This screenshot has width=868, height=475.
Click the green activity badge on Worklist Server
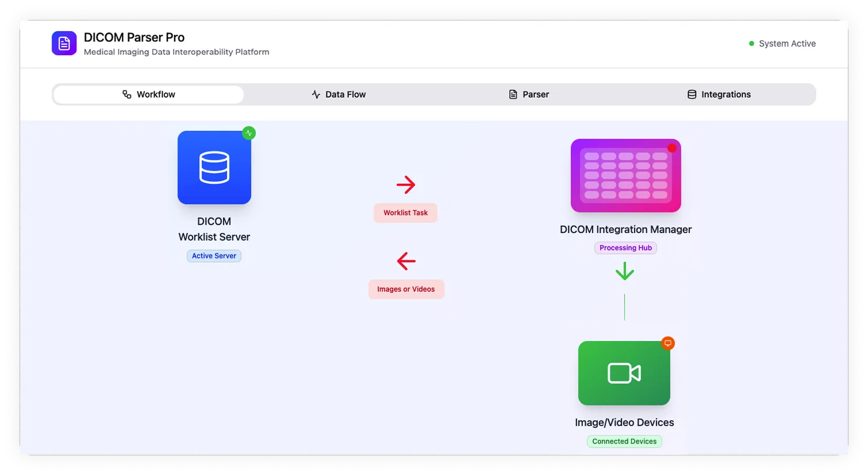pos(248,133)
